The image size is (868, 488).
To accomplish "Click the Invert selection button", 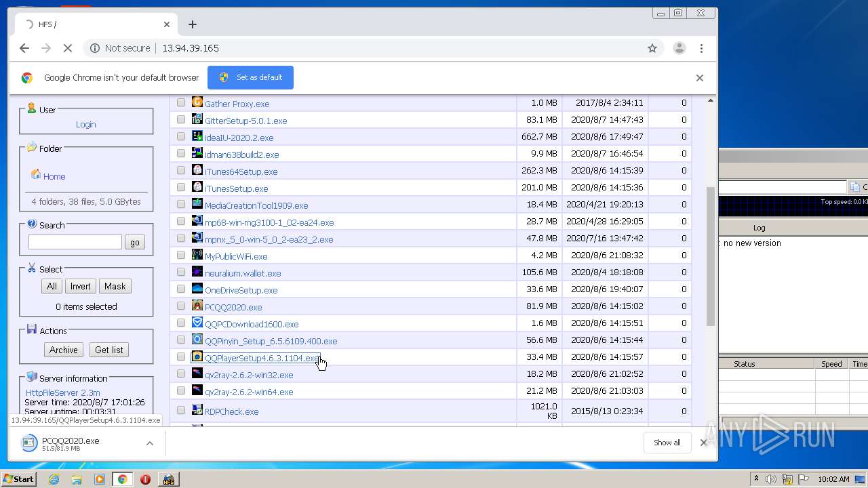I will tap(80, 286).
